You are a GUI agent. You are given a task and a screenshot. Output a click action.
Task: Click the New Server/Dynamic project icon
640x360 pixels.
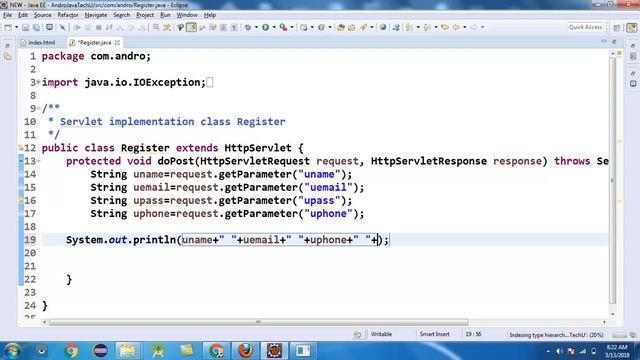[x=304, y=27]
